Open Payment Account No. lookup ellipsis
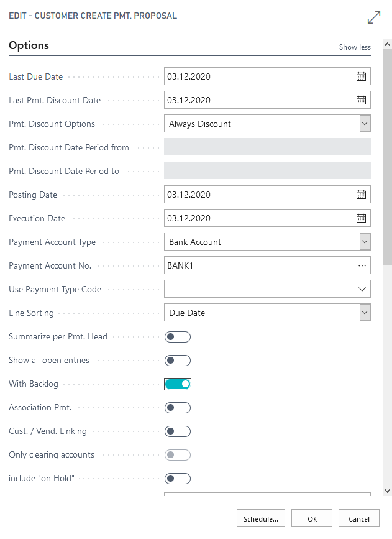The image size is (392, 539). (362, 266)
